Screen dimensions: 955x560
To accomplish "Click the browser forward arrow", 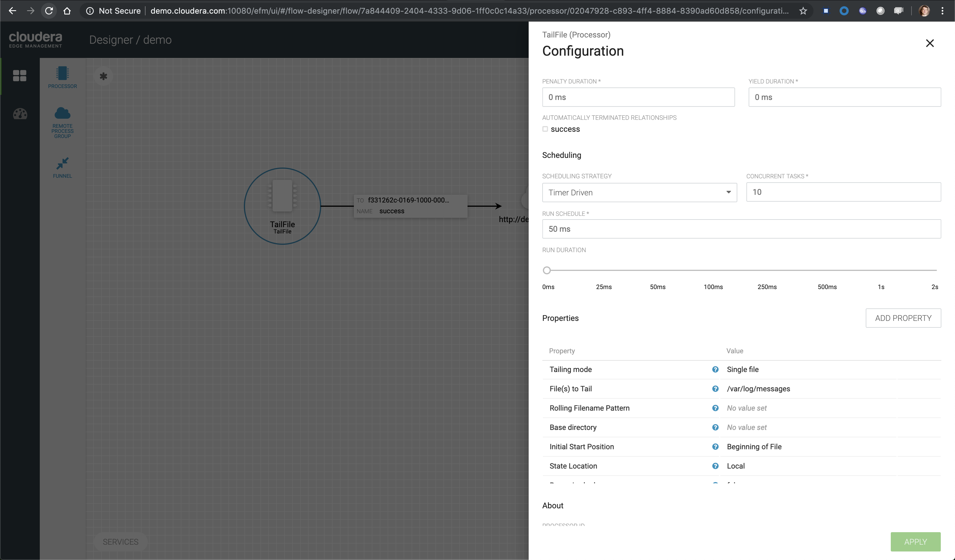I will coord(31,11).
